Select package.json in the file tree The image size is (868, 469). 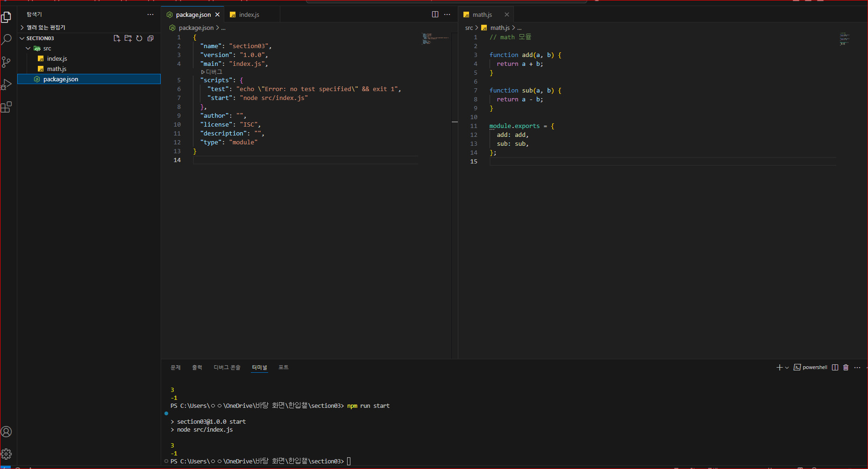point(89,79)
